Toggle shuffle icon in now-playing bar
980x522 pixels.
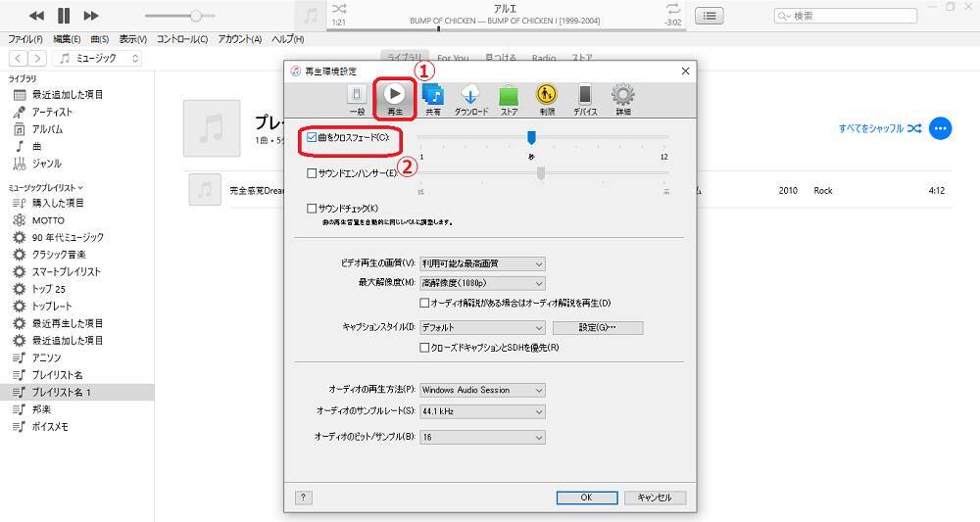point(339,9)
